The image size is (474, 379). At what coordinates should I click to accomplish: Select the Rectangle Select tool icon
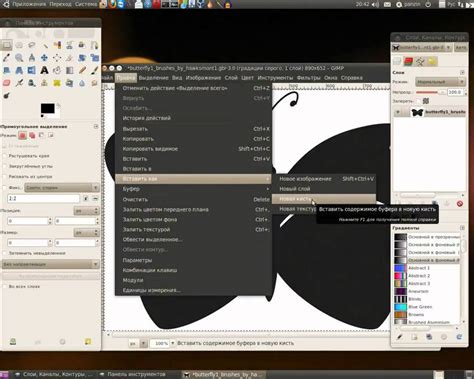[6, 45]
